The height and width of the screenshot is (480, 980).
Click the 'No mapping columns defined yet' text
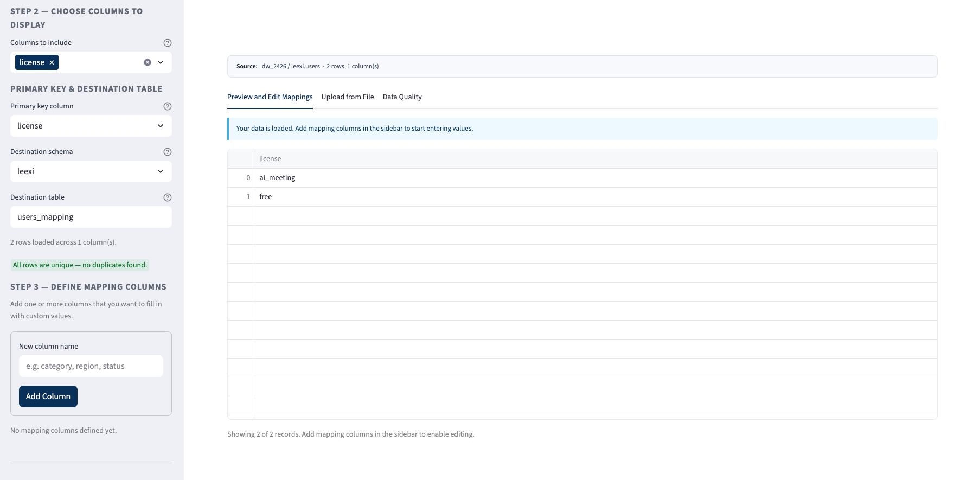click(x=63, y=431)
